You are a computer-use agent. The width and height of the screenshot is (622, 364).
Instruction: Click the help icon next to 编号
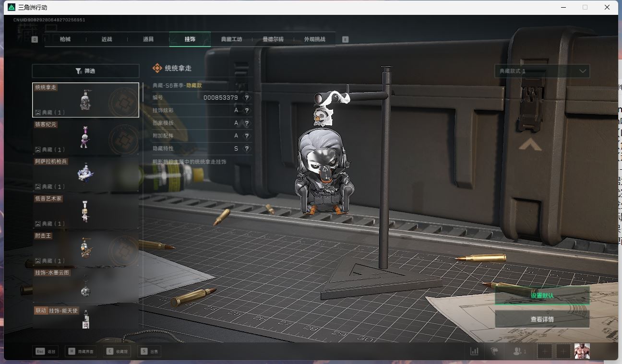(247, 98)
